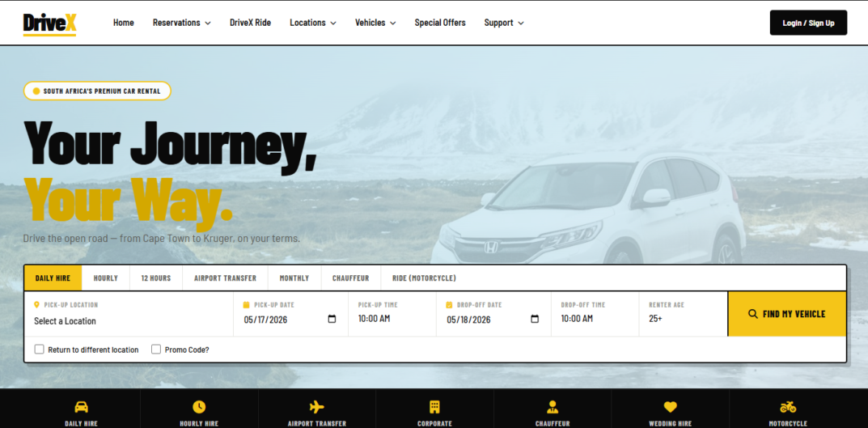The height and width of the screenshot is (428, 868).
Task: Click South Africa's Premium Car Rental badge
Action: click(97, 91)
